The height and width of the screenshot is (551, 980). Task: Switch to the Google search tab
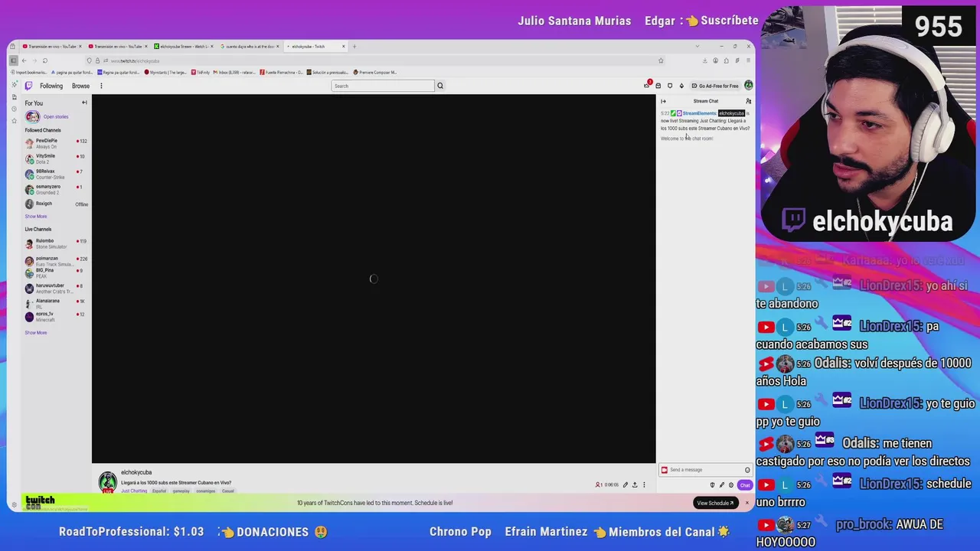(x=250, y=47)
